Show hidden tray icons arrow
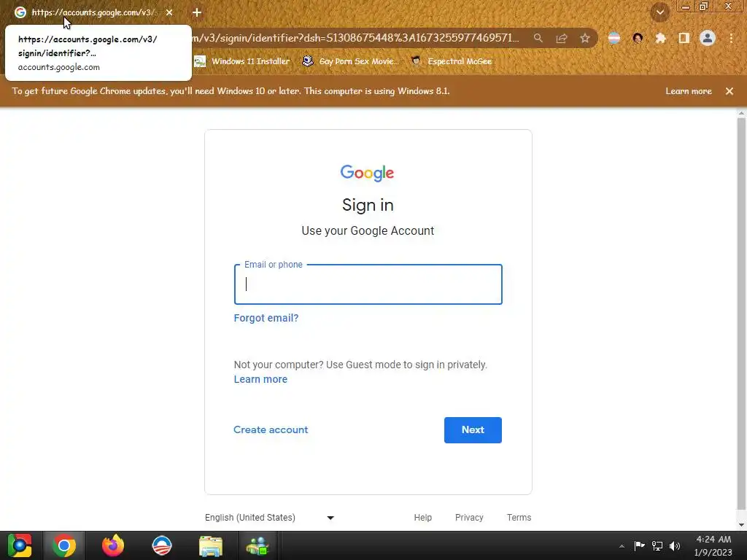This screenshot has height=560, width=747. click(622, 546)
